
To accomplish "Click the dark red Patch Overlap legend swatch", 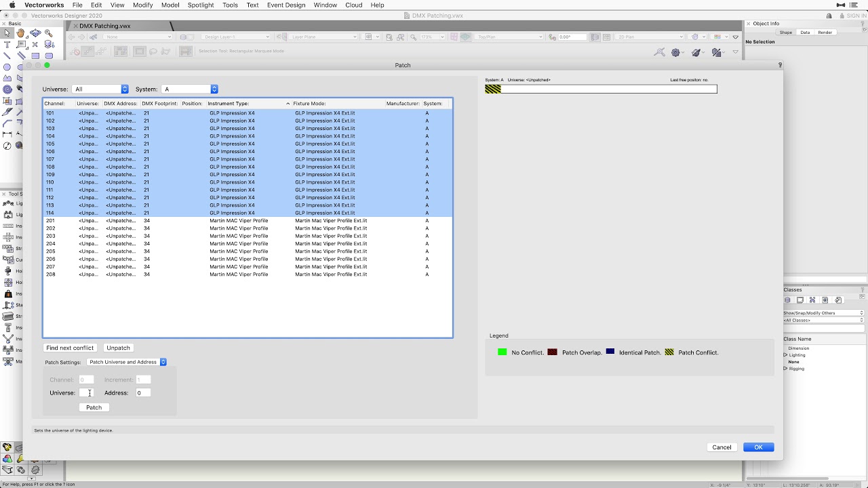I will click(553, 352).
